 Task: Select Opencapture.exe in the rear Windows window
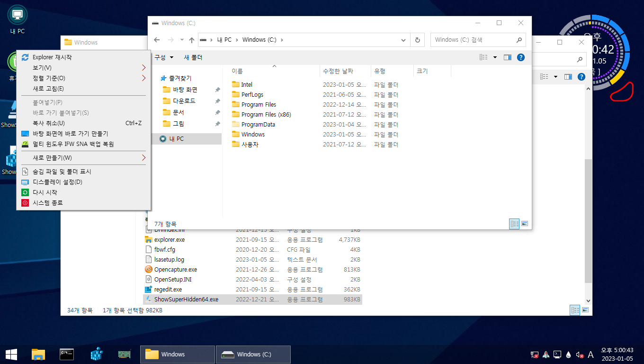175,270
